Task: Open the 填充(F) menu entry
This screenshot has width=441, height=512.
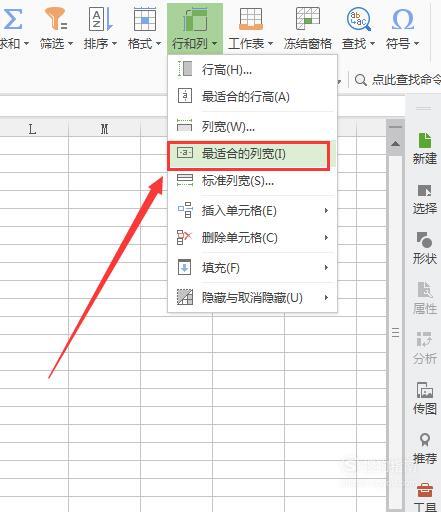Action: [x=252, y=268]
